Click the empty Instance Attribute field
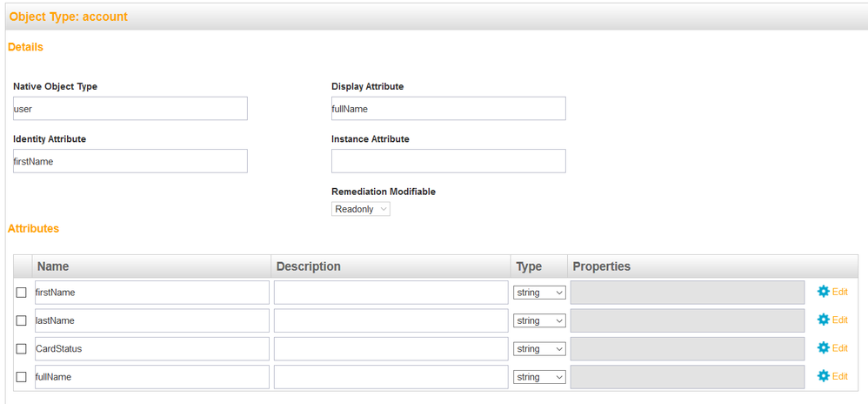Image resolution: width=868 pixels, height=404 pixels. (x=448, y=161)
